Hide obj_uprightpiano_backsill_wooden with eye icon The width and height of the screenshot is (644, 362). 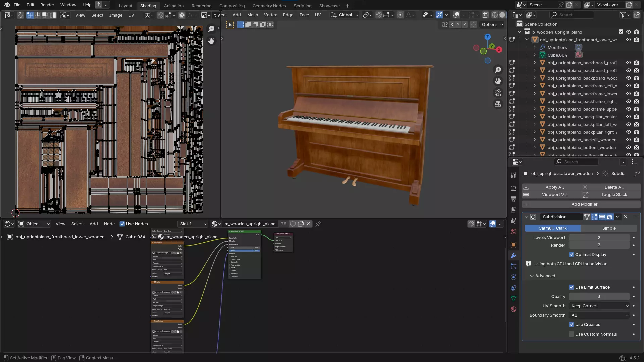629,140
